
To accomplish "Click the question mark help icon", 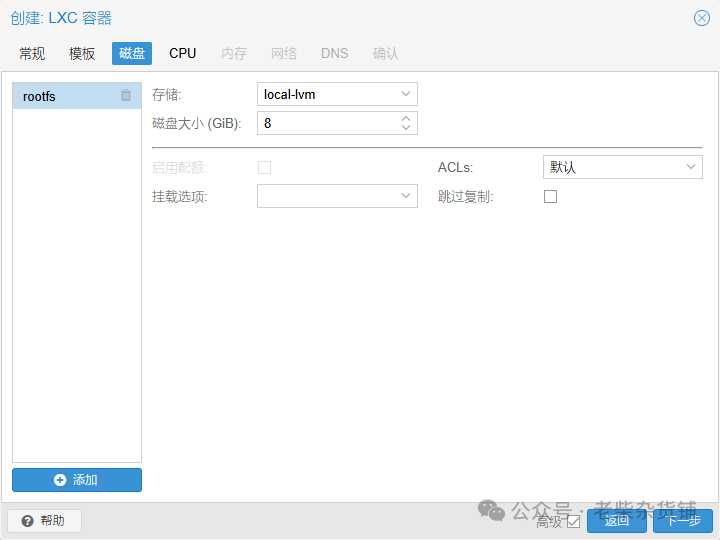I will pos(28,521).
